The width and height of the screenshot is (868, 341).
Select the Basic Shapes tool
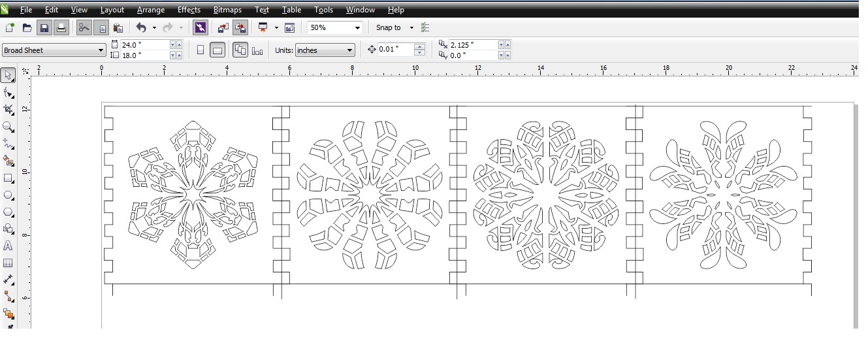[8, 229]
